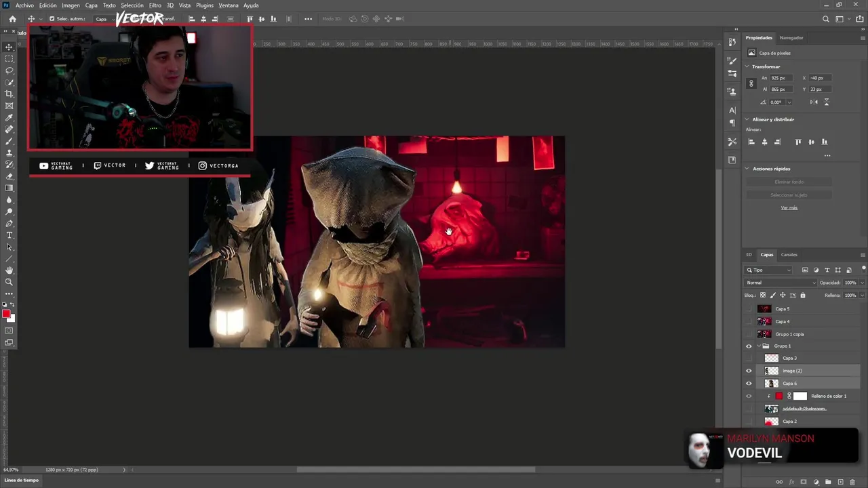The width and height of the screenshot is (868, 488).
Task: Align left edges in Propiedades panel
Action: pos(751,142)
